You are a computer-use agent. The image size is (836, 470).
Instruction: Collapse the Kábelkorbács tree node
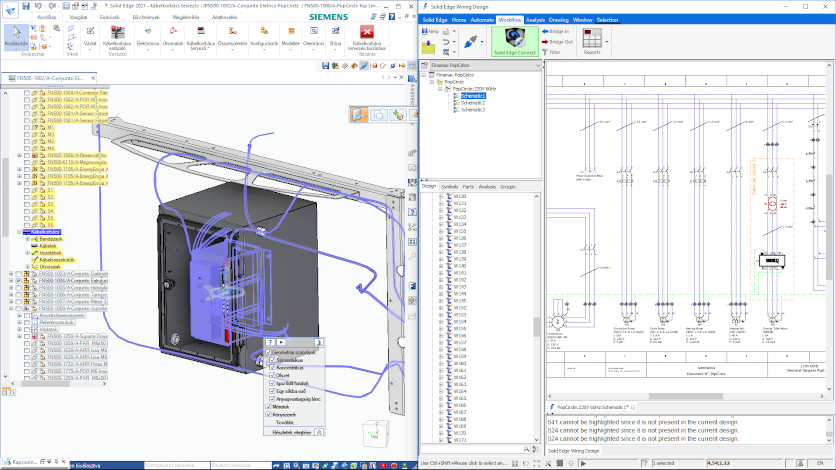pyautogui.click(x=19, y=232)
